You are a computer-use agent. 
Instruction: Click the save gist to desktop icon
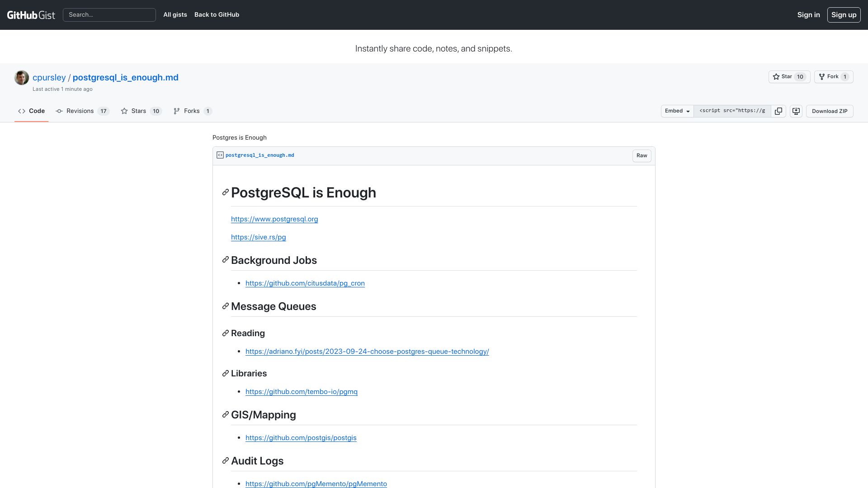click(796, 111)
